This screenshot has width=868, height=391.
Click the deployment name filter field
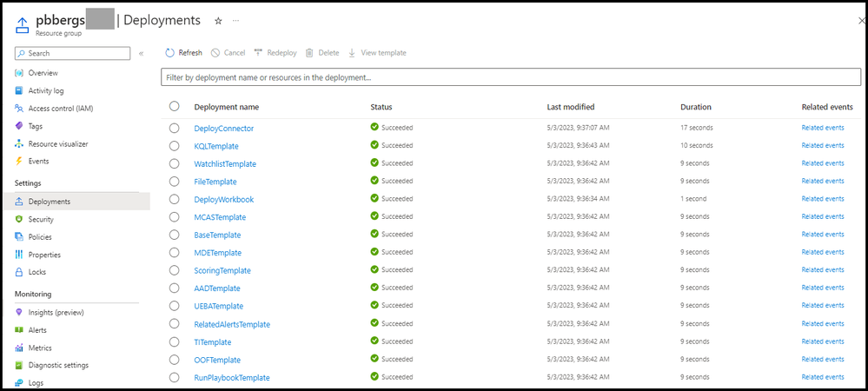coord(512,77)
